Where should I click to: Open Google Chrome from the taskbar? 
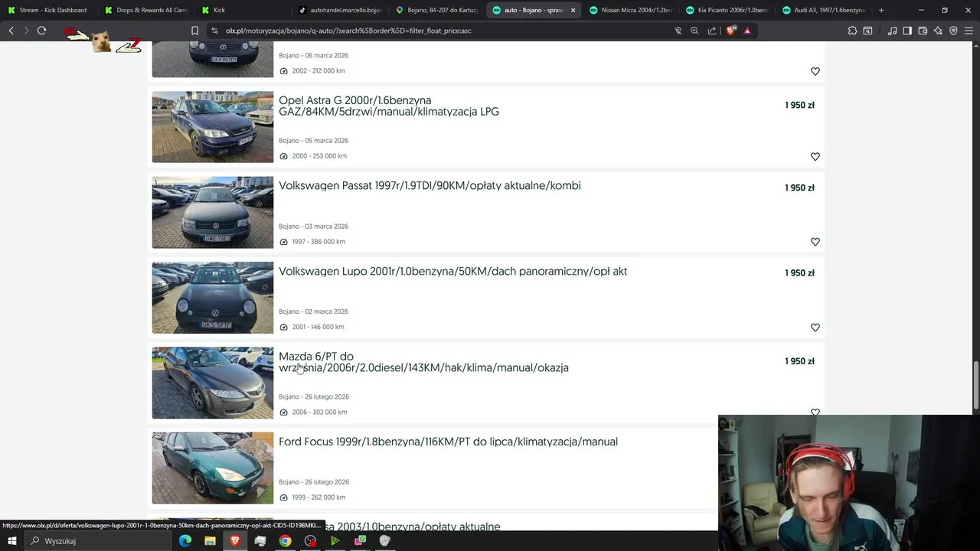point(285,541)
